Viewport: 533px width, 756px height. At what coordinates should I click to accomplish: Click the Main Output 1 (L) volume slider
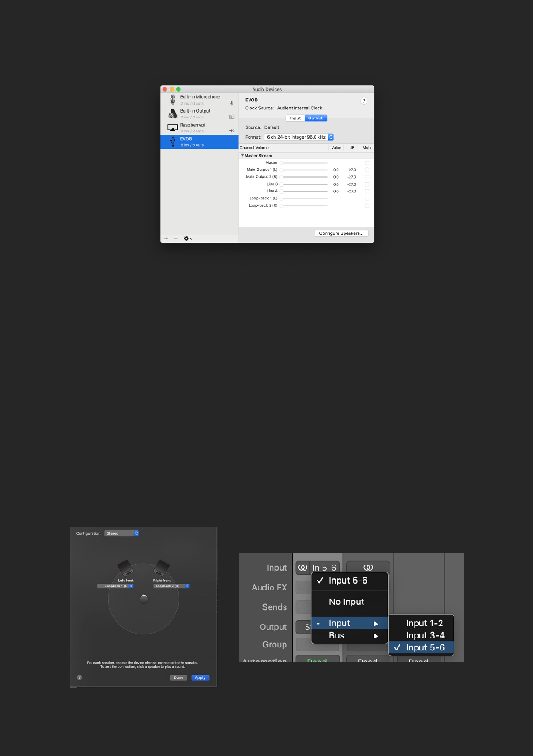click(304, 170)
